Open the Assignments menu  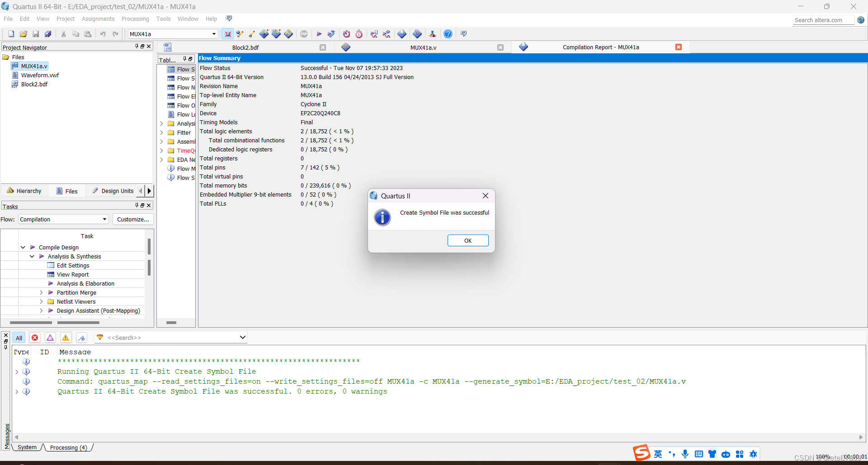point(98,19)
